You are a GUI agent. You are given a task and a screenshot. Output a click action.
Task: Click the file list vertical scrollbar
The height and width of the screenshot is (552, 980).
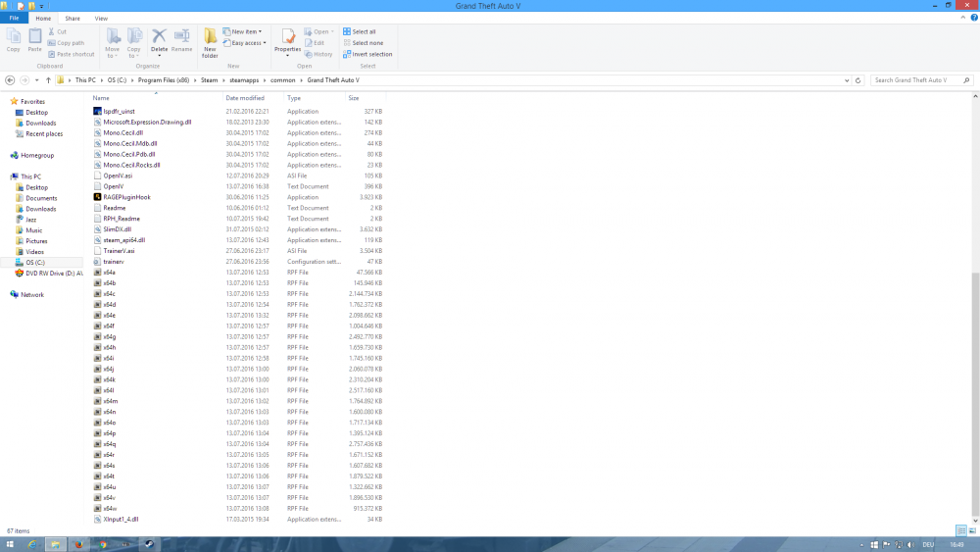pos(975,394)
